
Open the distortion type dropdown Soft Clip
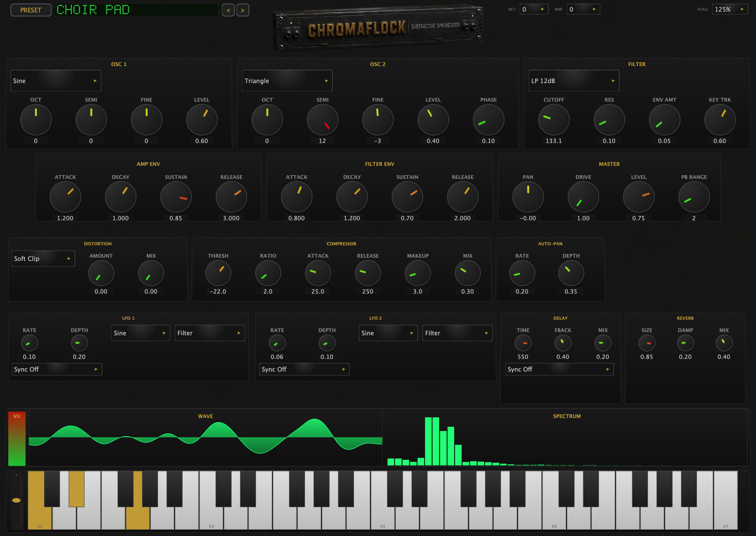coord(43,258)
